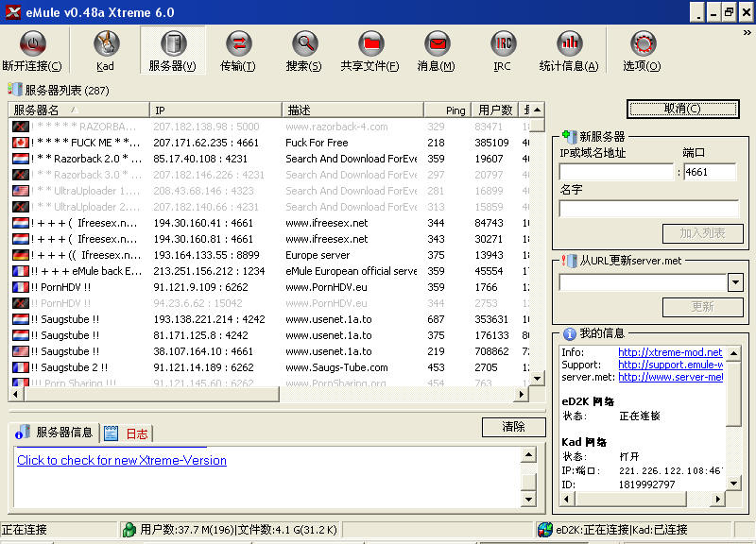
Task: Sort by the description (描述) column header
Action: coord(352,110)
